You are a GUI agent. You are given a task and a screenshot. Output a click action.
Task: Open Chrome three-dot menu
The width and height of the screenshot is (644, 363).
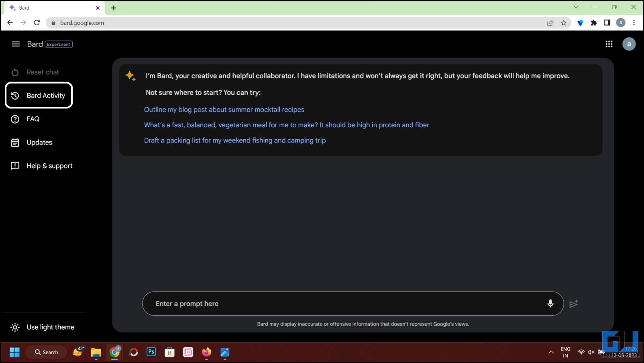634,23
